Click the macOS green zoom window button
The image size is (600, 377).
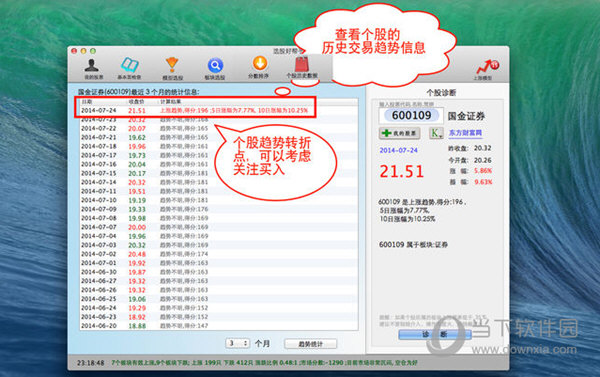click(93, 51)
